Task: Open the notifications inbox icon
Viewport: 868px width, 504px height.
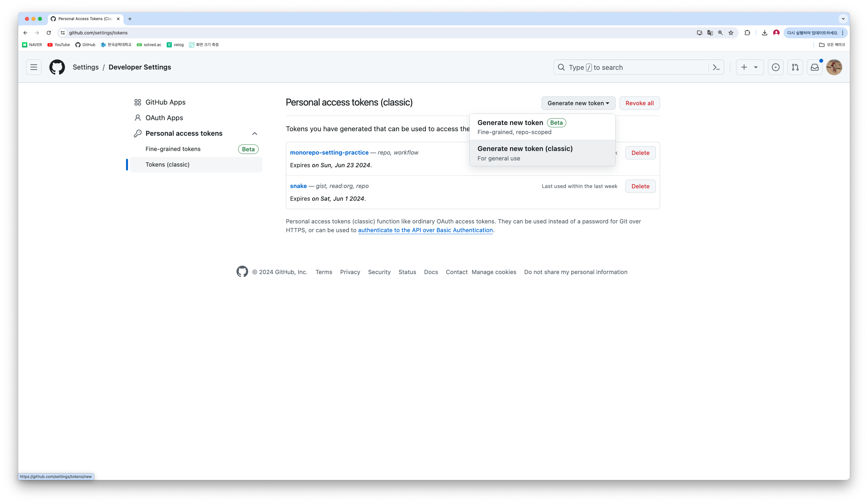Action: [x=814, y=67]
